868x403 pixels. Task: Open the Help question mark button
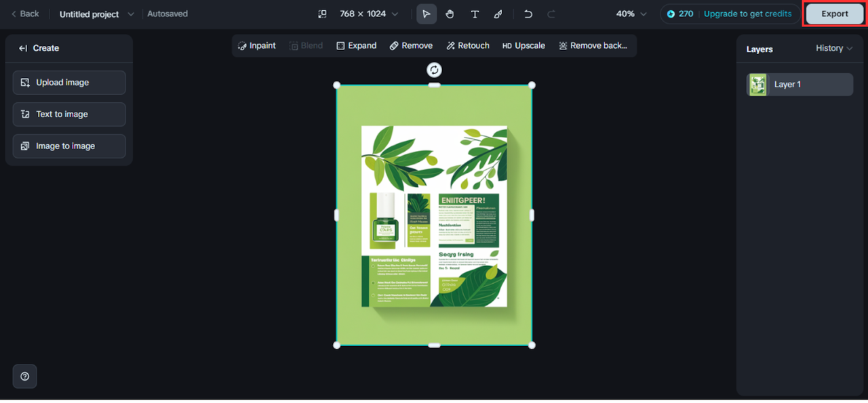[25, 377]
